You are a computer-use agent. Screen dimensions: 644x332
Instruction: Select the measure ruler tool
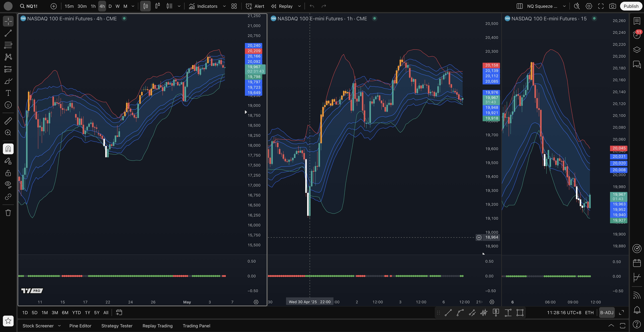pyautogui.click(x=8, y=121)
